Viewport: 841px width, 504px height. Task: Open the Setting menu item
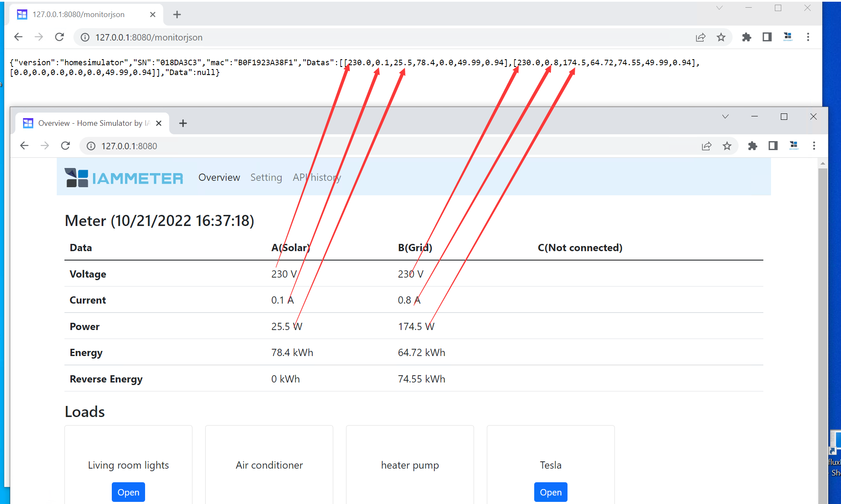[x=266, y=177]
